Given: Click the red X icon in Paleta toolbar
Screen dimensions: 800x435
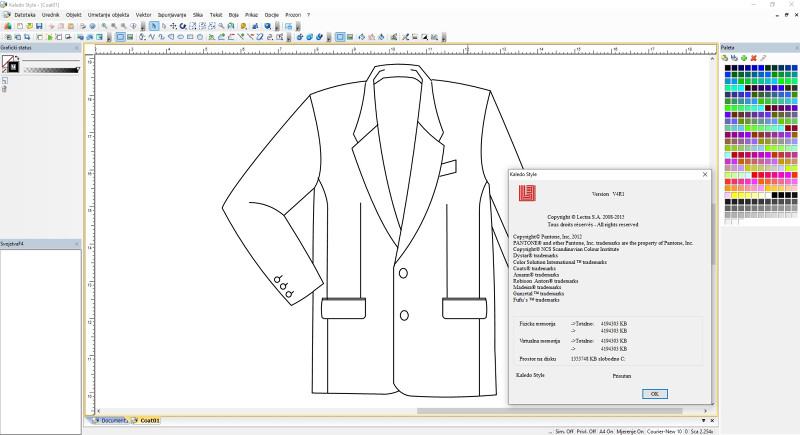Looking at the screenshot, I should (753, 58).
